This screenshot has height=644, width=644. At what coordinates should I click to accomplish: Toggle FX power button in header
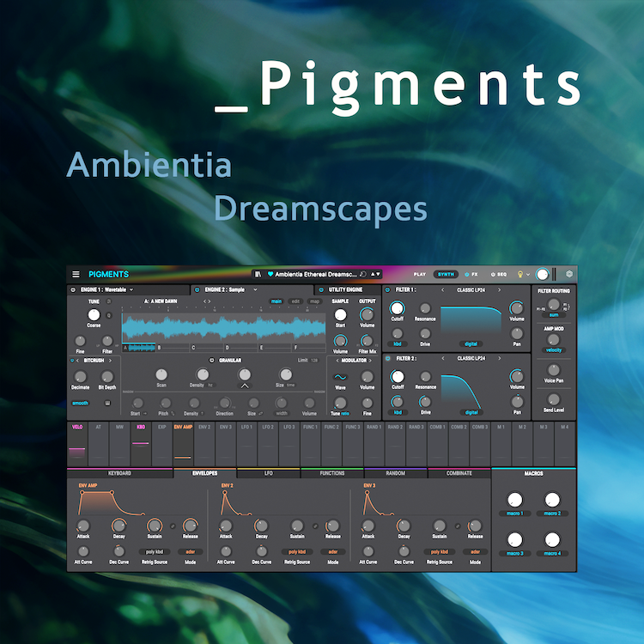pos(466,274)
